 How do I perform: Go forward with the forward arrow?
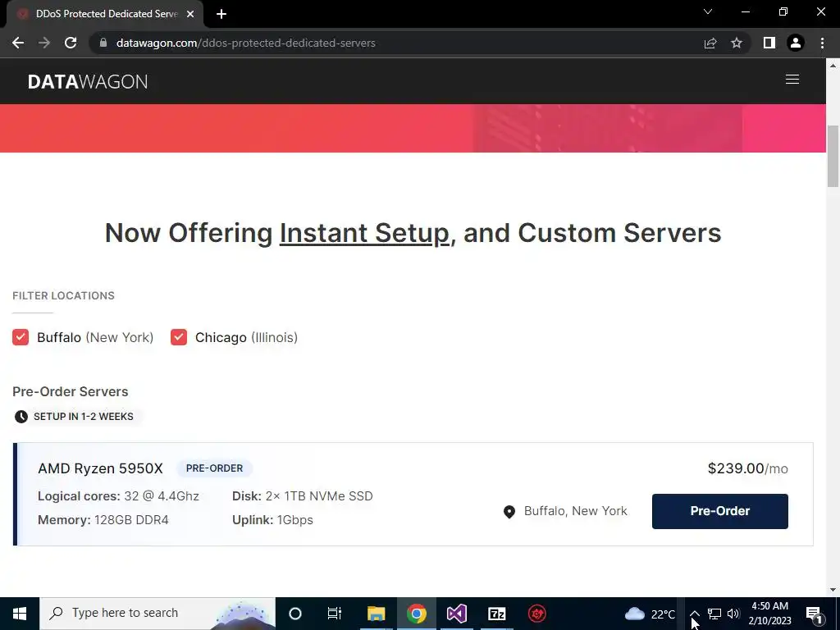44,43
